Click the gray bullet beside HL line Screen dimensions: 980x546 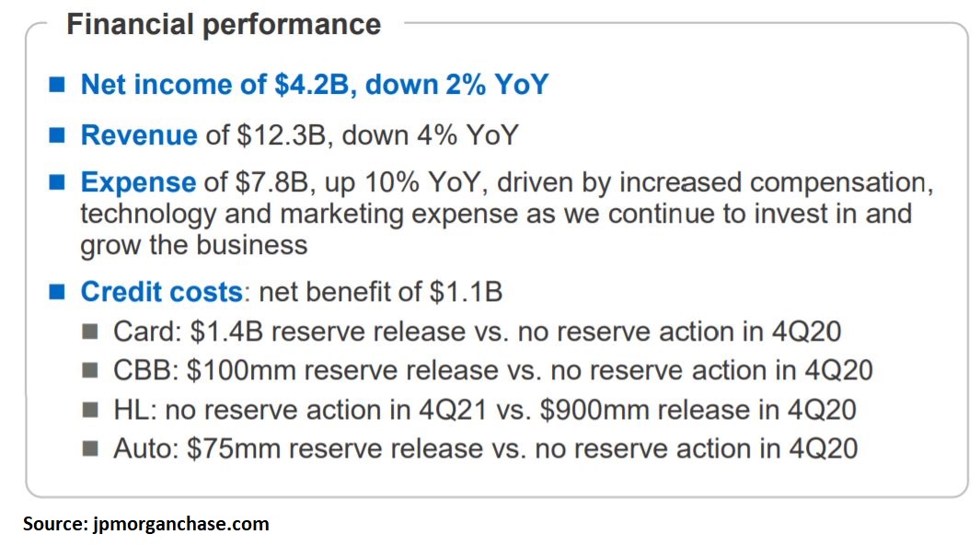point(90,411)
